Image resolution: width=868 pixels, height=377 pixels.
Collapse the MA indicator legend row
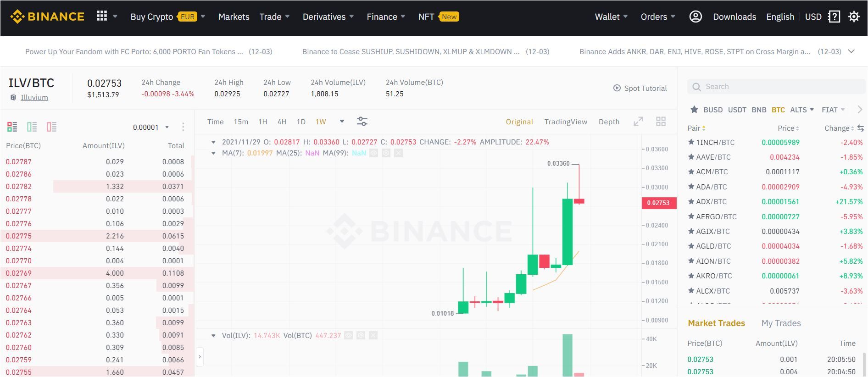pyautogui.click(x=213, y=153)
